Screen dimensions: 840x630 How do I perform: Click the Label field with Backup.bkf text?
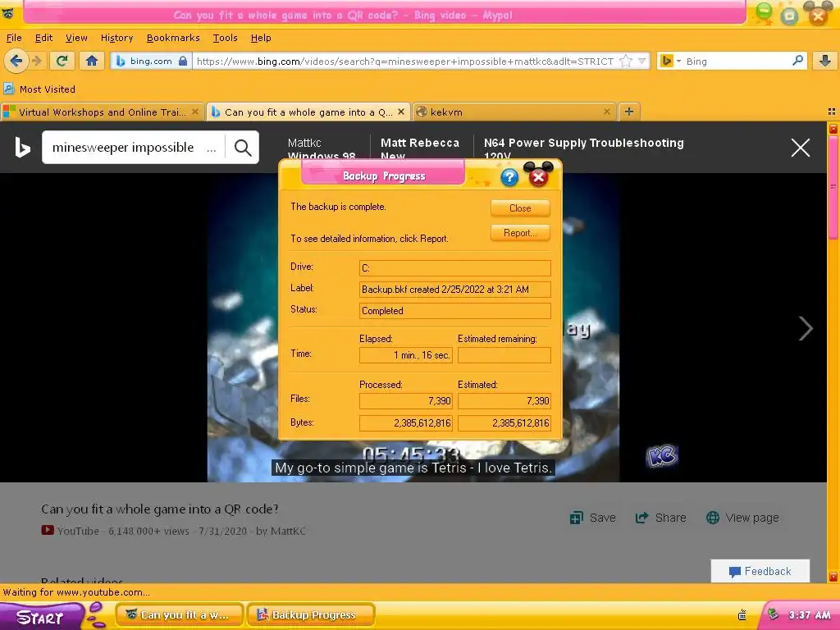tap(454, 290)
